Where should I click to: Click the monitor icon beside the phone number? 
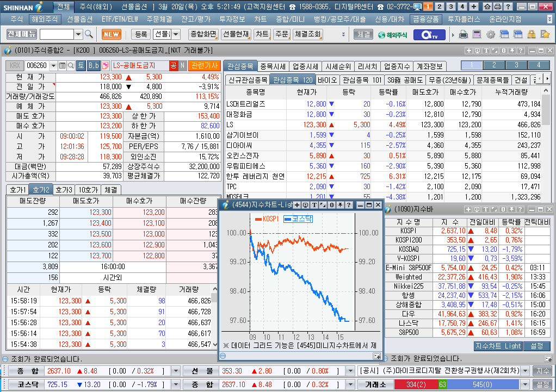[x=417, y=7]
